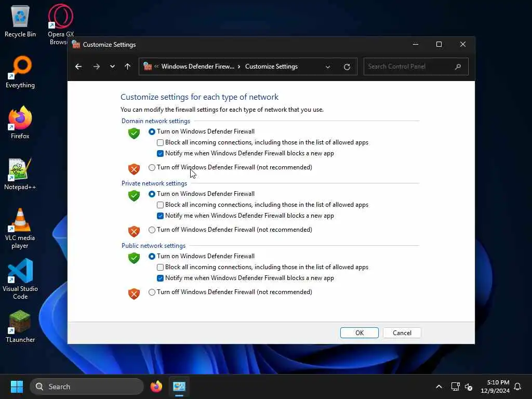Select Control Panel taskbar icon
This screenshot has width=532, height=399.
click(179, 387)
